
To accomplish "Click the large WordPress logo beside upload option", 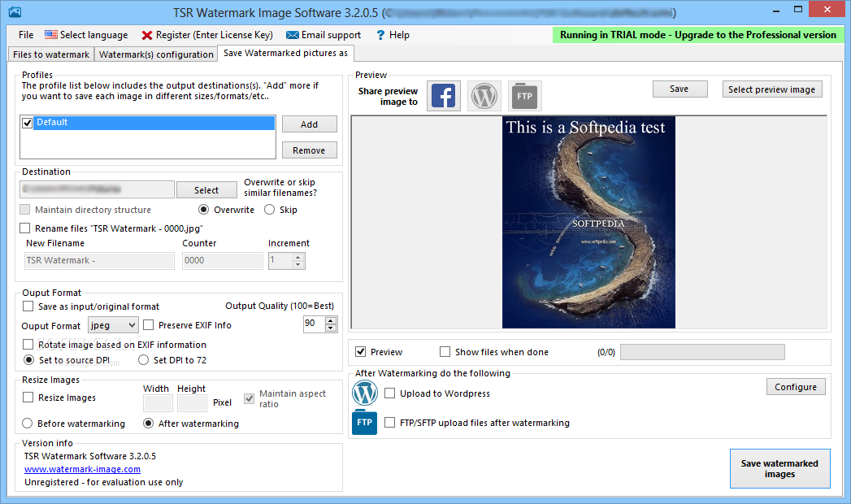I will (365, 393).
